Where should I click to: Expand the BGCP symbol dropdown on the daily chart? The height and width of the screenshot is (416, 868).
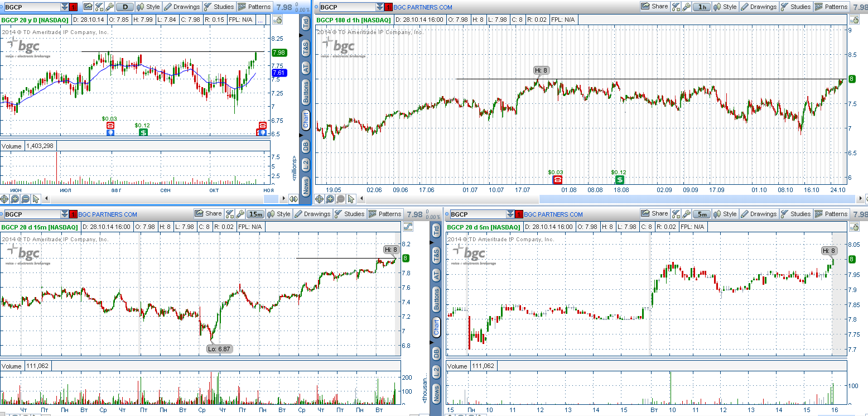pyautogui.click(x=65, y=7)
